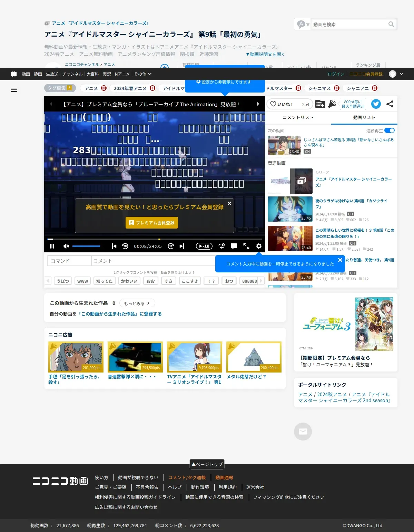Open playback speed x1.0 selector
Image resolution: width=414 pixels, height=532 pixels.
point(204,246)
